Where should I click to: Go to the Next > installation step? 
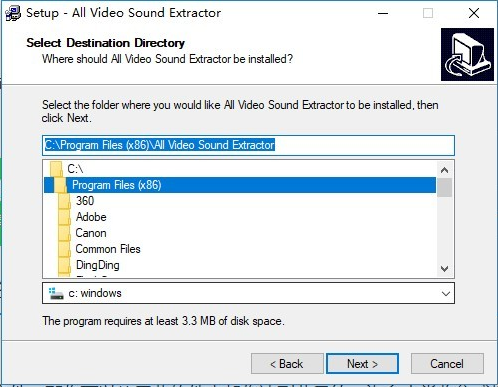[x=362, y=364]
